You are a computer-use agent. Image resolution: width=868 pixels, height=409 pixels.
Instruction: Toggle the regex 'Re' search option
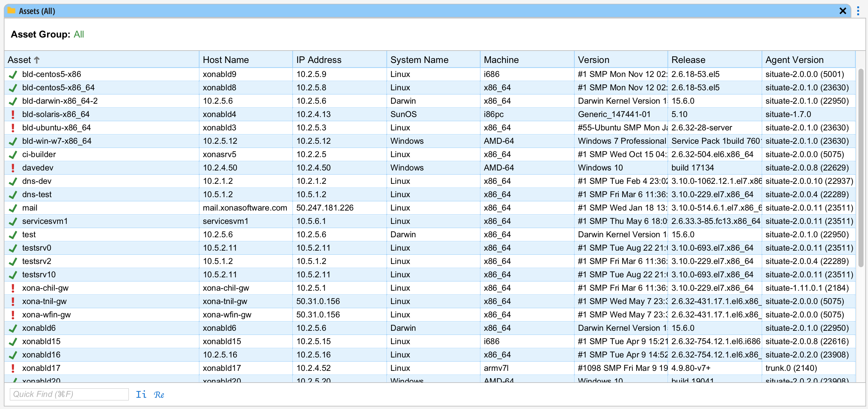[x=159, y=394]
